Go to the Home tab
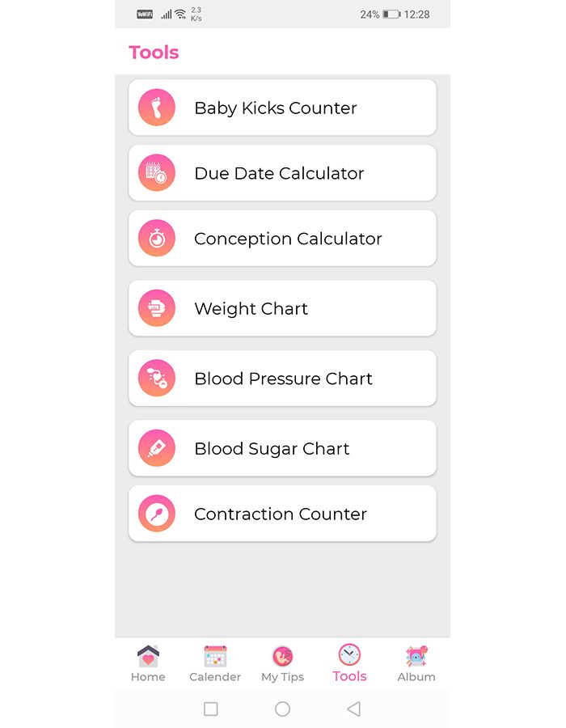 [x=148, y=664]
